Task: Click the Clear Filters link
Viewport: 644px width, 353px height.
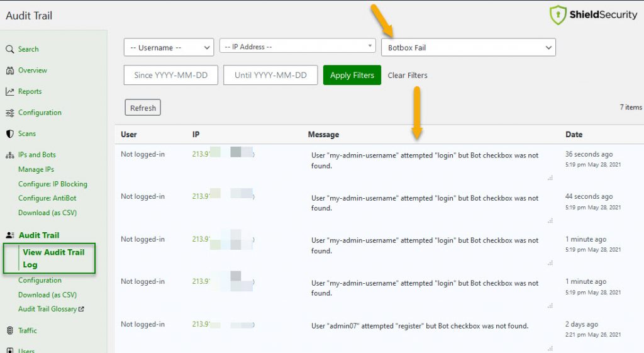Action: pyautogui.click(x=408, y=76)
